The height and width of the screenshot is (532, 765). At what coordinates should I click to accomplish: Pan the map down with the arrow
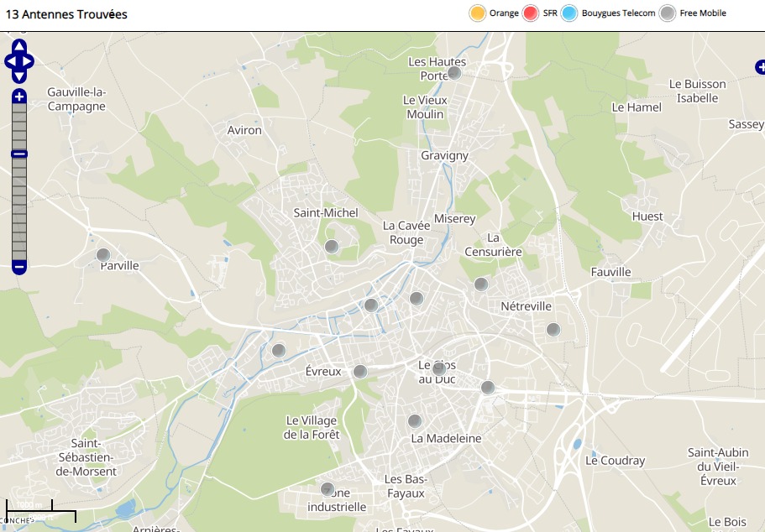tap(19, 76)
